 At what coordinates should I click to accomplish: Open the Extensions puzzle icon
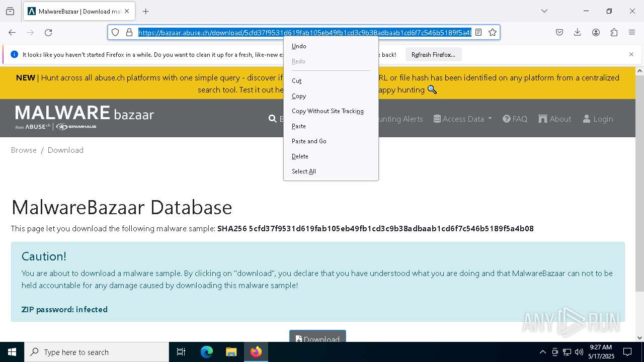pyautogui.click(x=614, y=32)
